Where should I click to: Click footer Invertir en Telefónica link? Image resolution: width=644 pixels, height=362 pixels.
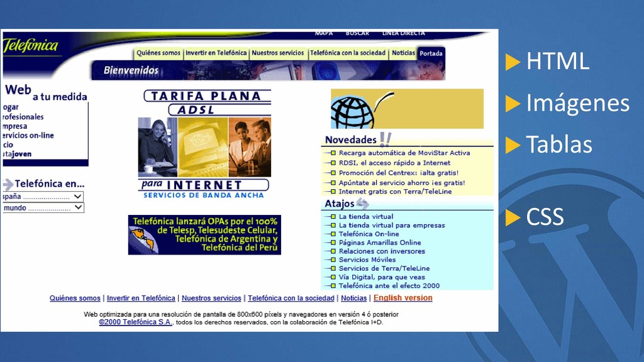pos(141,298)
